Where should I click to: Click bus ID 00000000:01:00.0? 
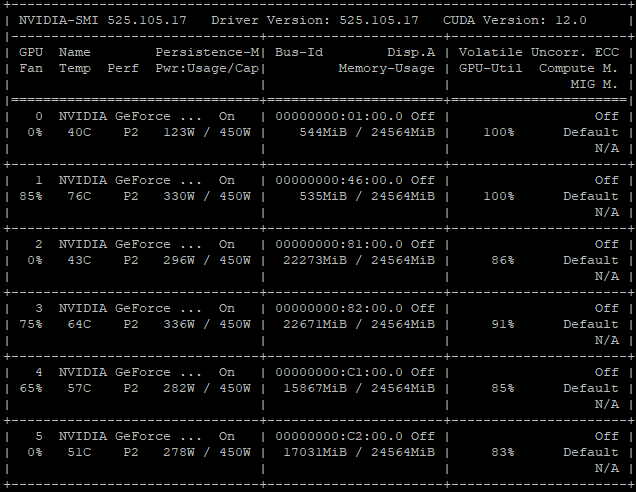point(339,116)
